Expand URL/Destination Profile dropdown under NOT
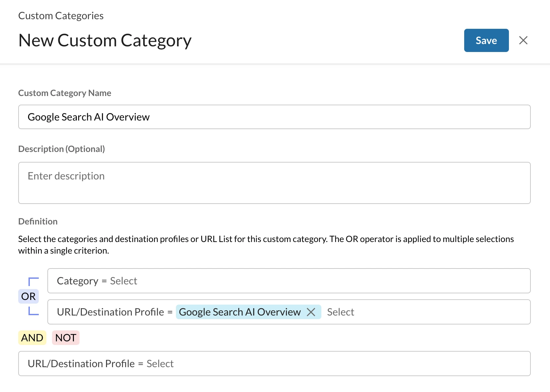Image resolution: width=550 pixels, height=392 pixels. pyautogui.click(x=160, y=364)
